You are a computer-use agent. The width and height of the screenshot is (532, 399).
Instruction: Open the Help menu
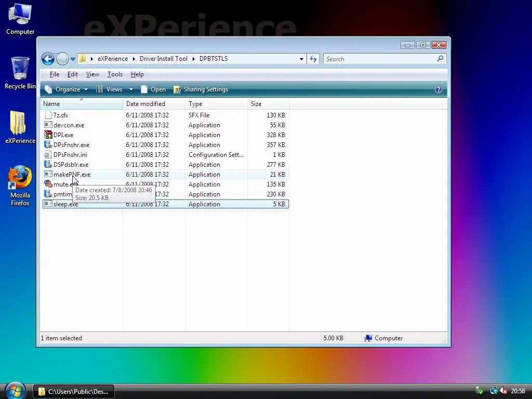[x=137, y=74]
